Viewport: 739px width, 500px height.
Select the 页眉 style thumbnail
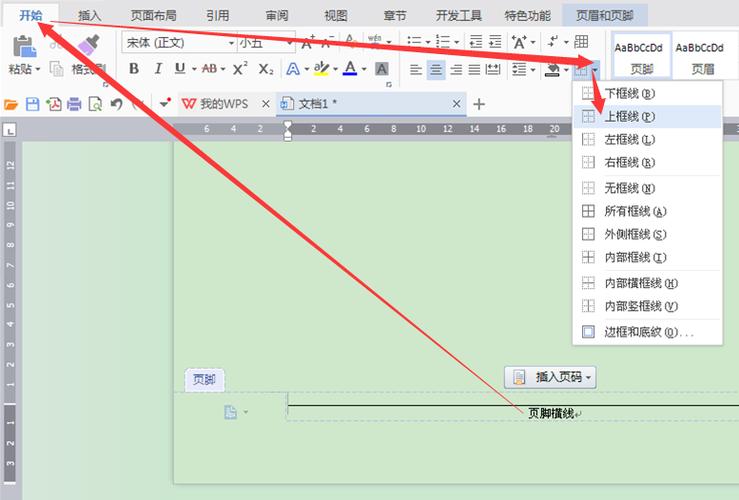click(x=701, y=56)
